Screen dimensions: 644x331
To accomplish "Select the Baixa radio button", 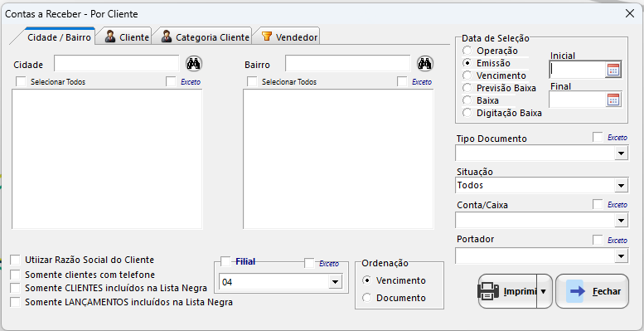I will point(467,100).
